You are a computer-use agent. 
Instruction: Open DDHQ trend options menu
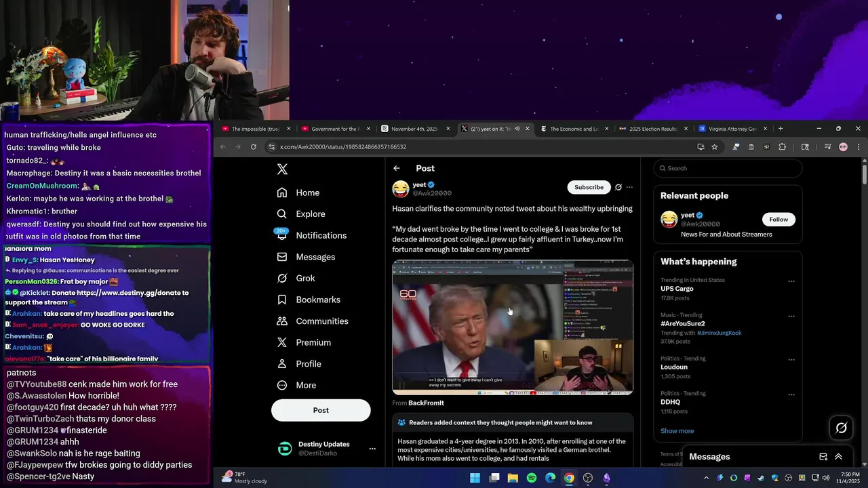click(791, 394)
